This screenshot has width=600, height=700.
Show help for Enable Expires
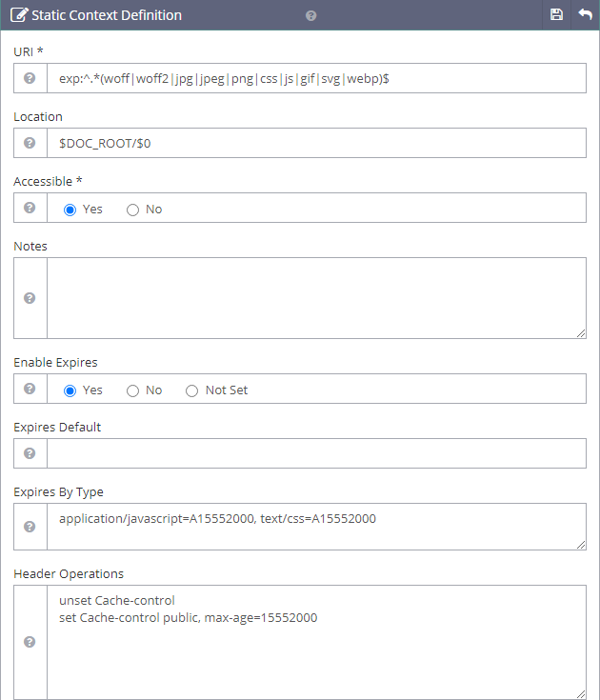click(30, 389)
